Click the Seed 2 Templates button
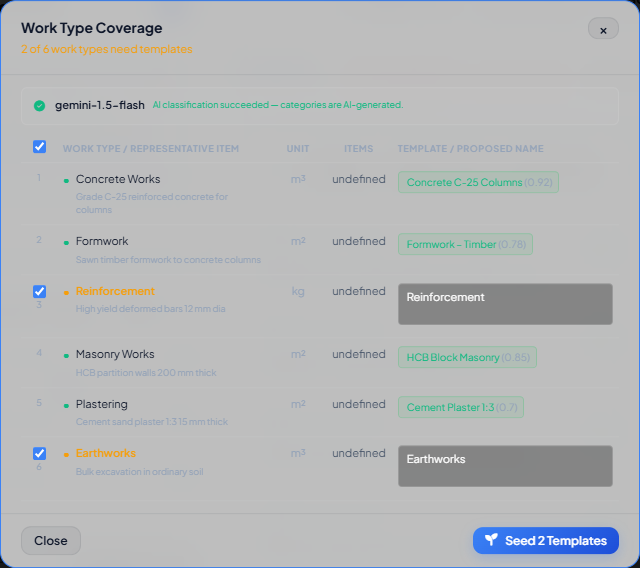 point(546,540)
